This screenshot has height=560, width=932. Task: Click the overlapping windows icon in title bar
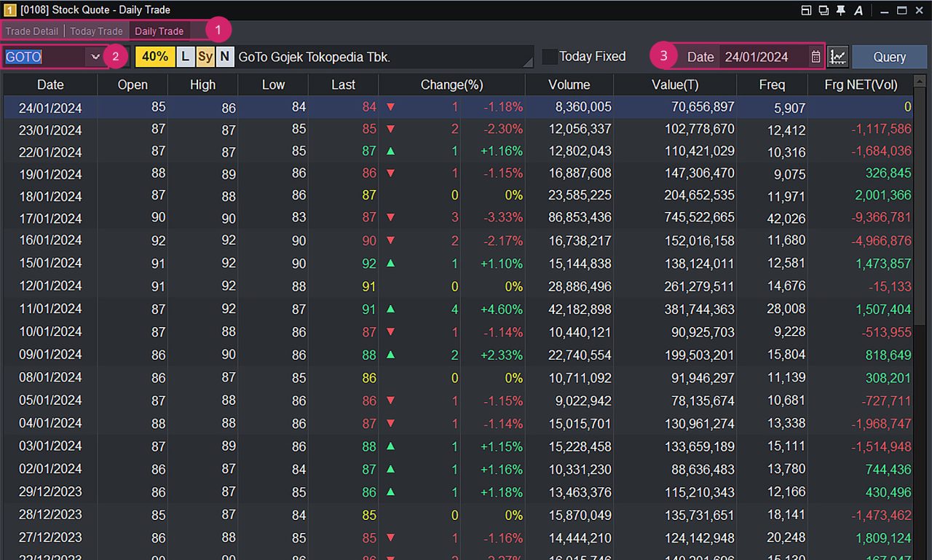[824, 10]
